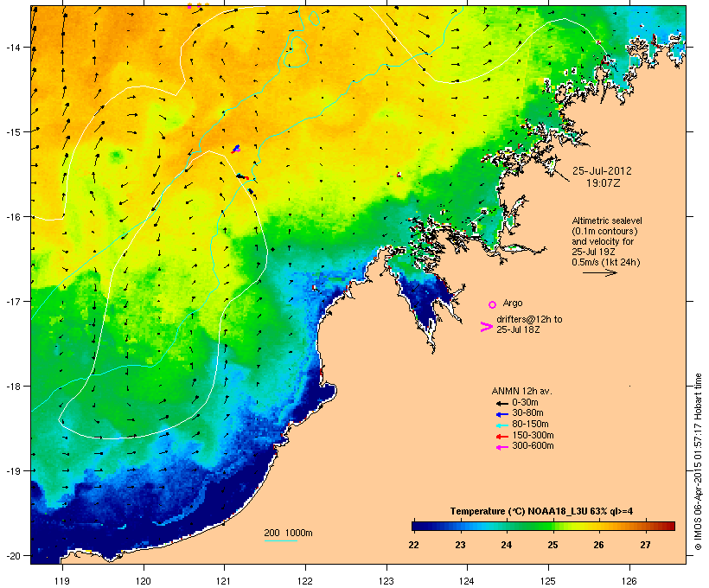Click the latitude axis label -14
Screen dimensions: 709x588
[13, 47]
